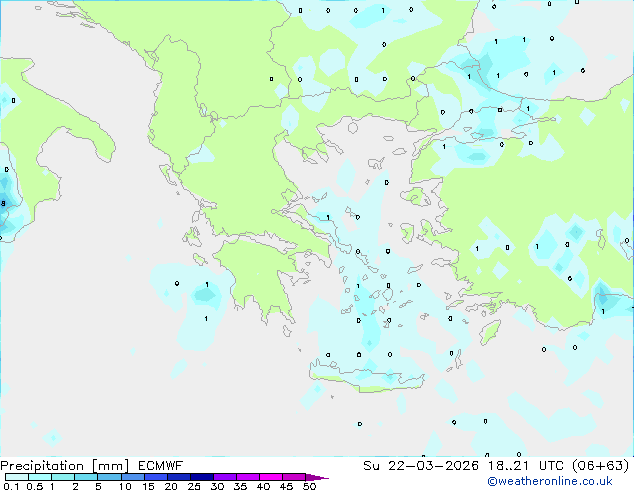Screen dimensions: 634x490
Task: Click the 'ECMWF' model label
Action: 161,466
